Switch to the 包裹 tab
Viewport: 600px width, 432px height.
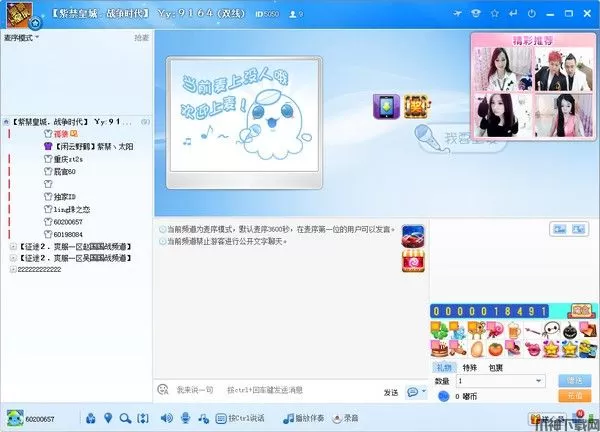click(496, 367)
